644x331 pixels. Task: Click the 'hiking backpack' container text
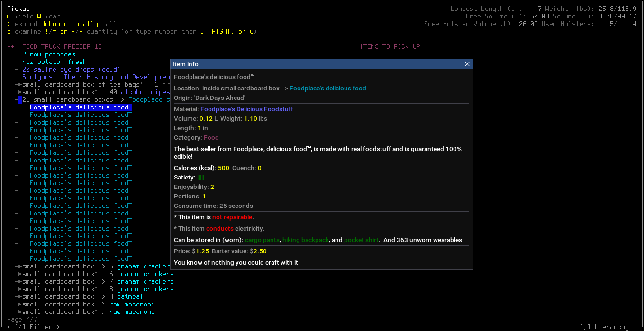pos(306,240)
